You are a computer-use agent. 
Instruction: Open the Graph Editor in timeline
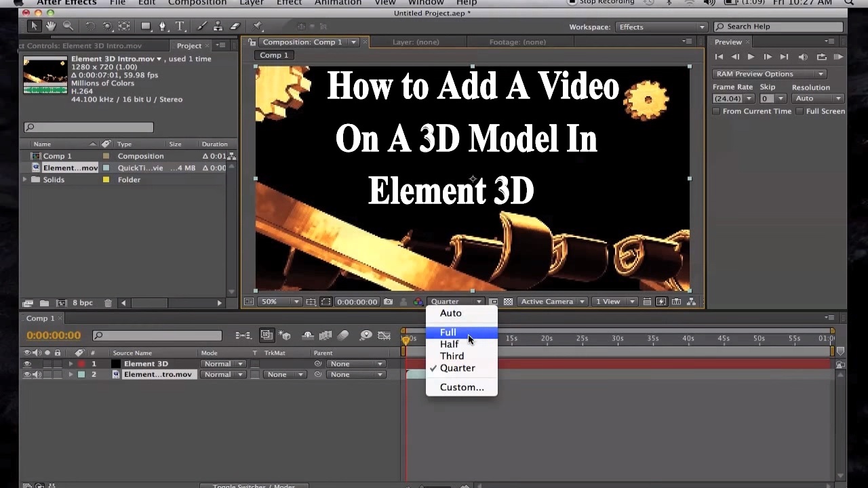click(x=384, y=335)
